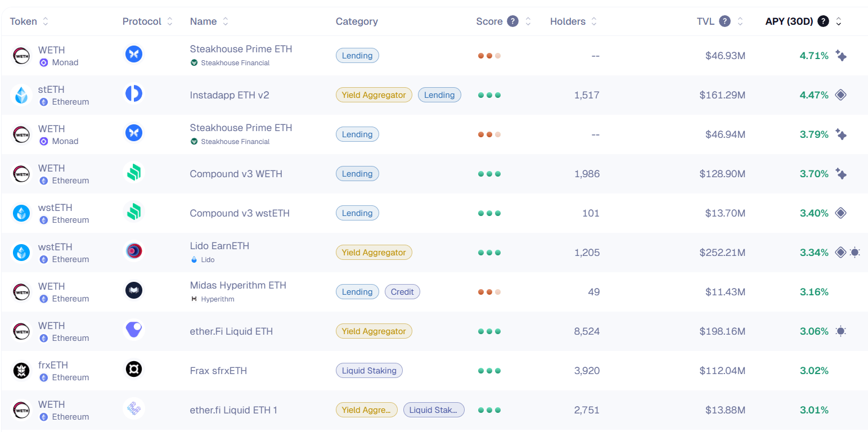Click the Category column header
Viewport: 868px width, 432px height.
357,21
